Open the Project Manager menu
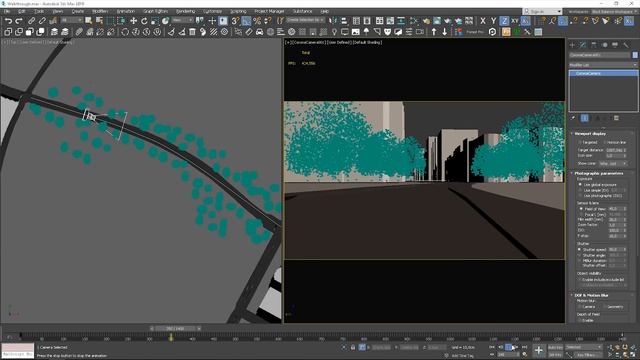This screenshot has width=640, height=360. pyautogui.click(x=269, y=11)
